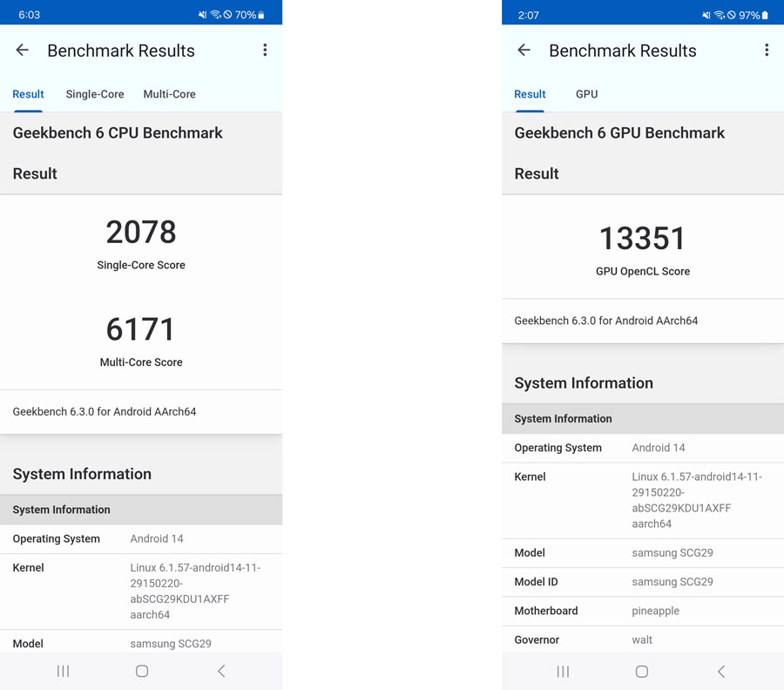Tap Kernel row value on CPU screen
This screenshot has width=784, height=690.
(x=195, y=591)
